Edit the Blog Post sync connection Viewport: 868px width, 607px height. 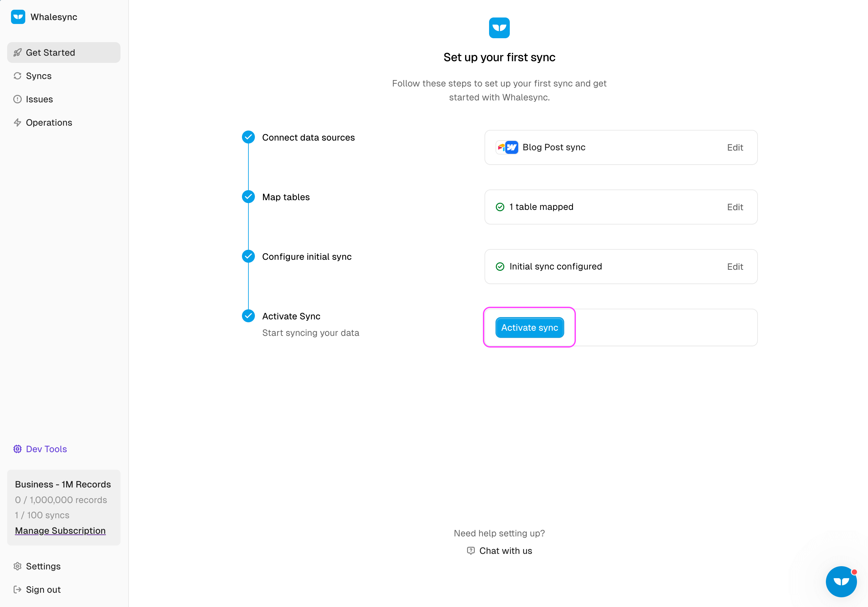click(x=735, y=147)
